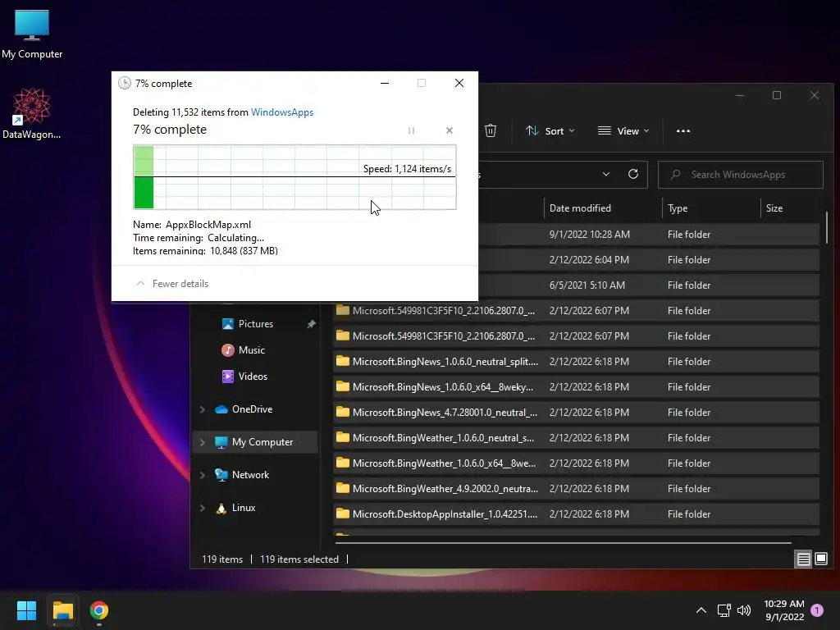Unpin Pictures using pin icon
The height and width of the screenshot is (630, 840).
coord(311,324)
